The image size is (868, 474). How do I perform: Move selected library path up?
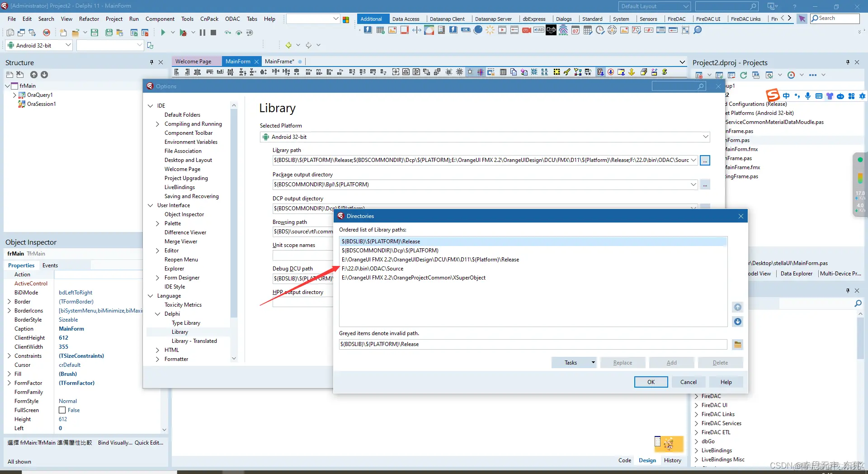(738, 307)
